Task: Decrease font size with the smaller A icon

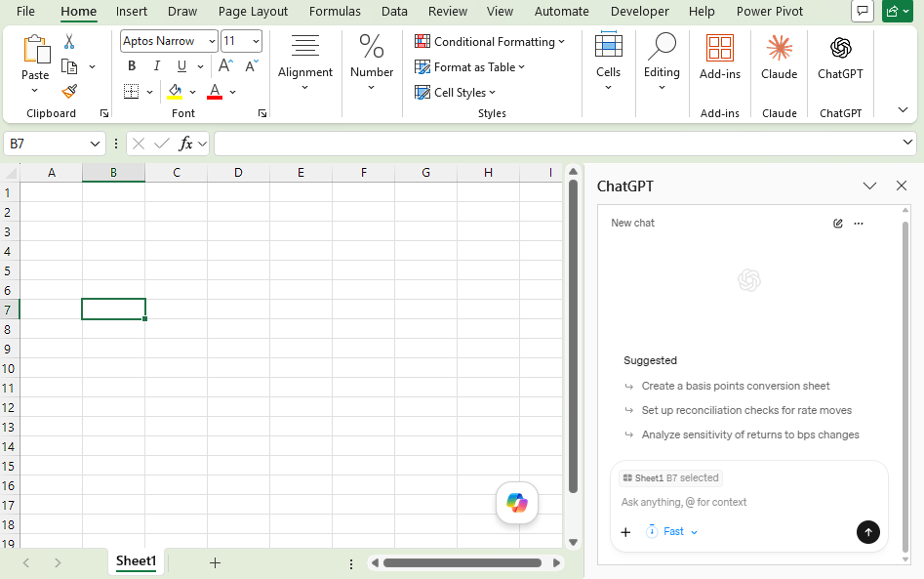Action: click(252, 66)
